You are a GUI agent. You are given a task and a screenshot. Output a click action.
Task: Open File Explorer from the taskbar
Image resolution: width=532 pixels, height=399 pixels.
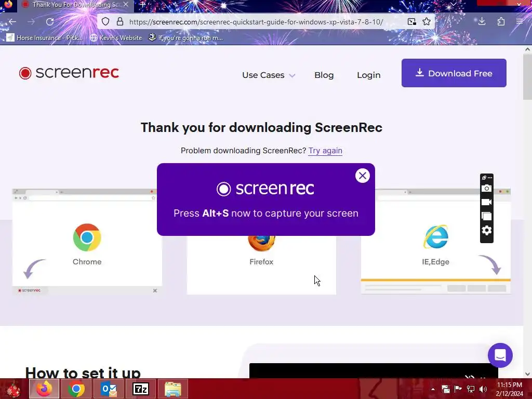(x=173, y=389)
